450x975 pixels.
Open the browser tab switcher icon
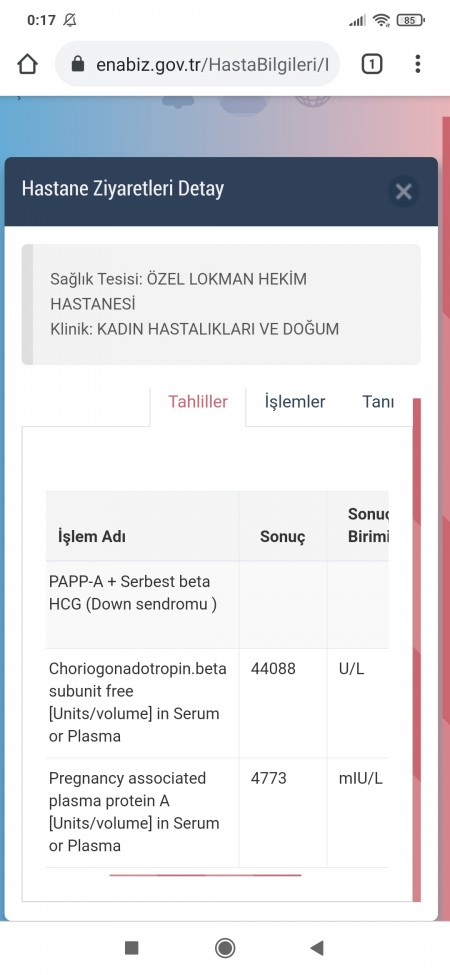click(x=372, y=64)
